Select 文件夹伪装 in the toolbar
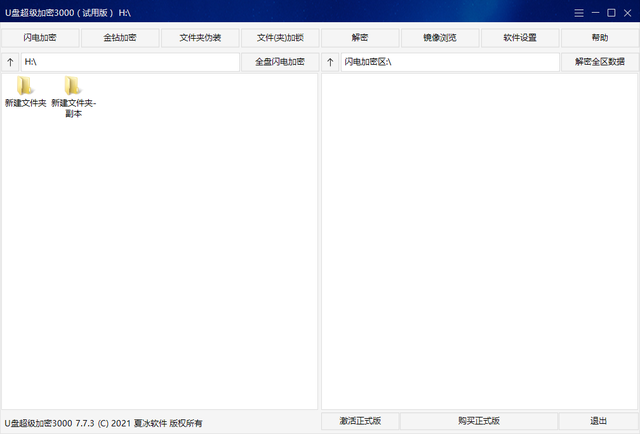 pyautogui.click(x=200, y=38)
